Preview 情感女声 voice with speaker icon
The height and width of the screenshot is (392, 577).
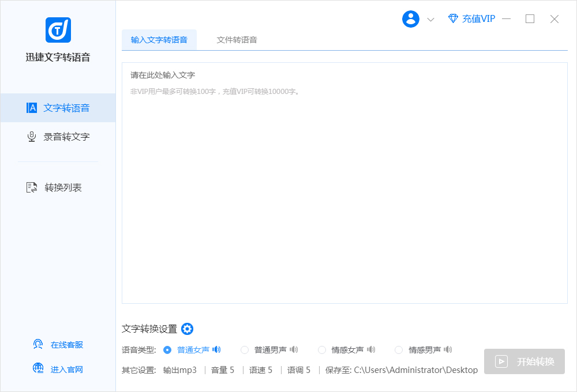(x=371, y=349)
